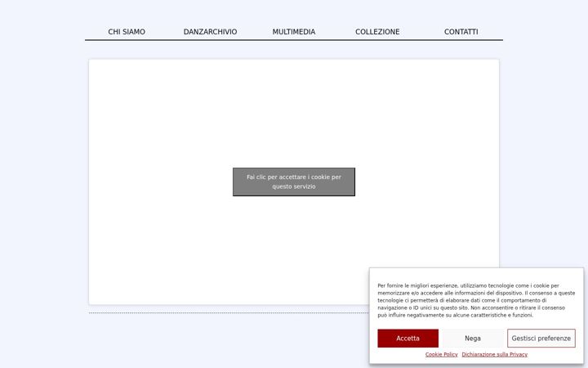This screenshot has width=588, height=368.
Task: Choose the Accetta option in consent banner
Action: pos(408,339)
